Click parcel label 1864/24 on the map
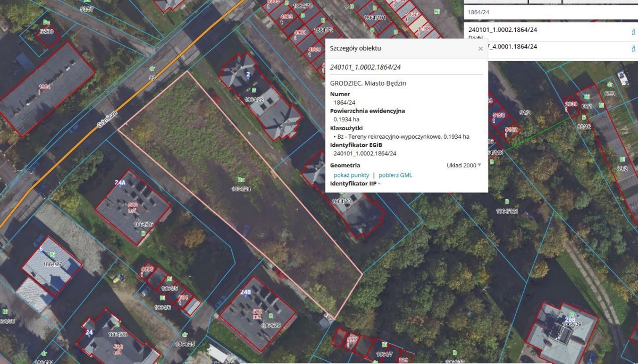 coord(241,189)
